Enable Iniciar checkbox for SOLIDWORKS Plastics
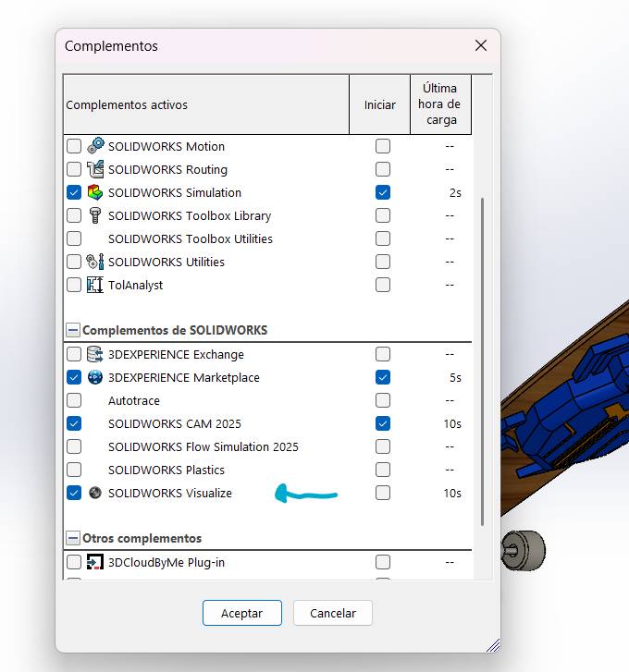The width and height of the screenshot is (629, 672). [x=383, y=470]
